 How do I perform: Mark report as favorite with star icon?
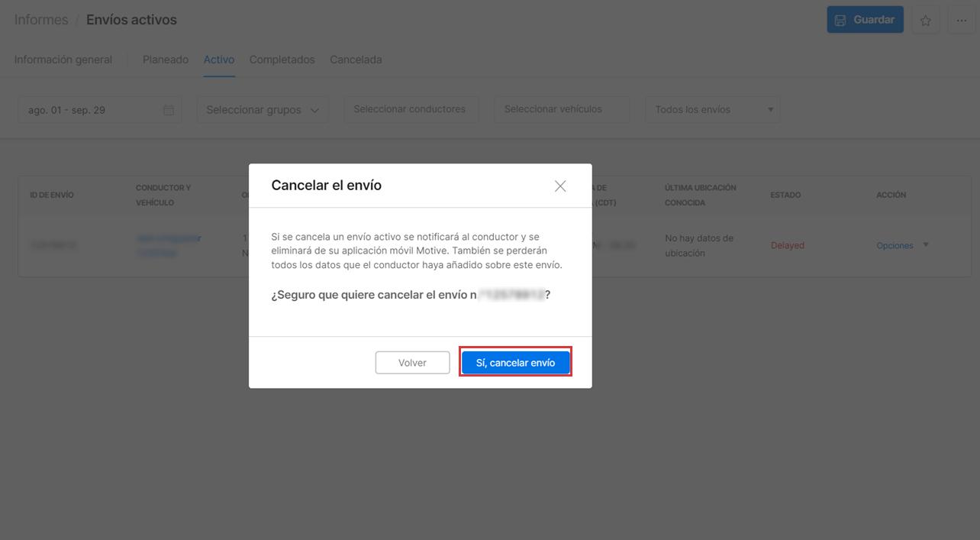click(x=926, y=21)
